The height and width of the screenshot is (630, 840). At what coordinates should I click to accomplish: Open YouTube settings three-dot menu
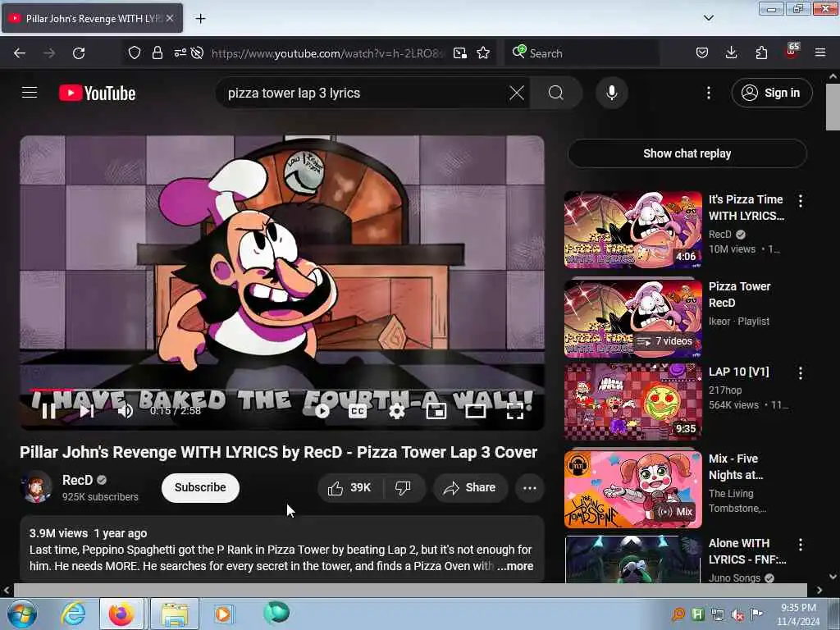pos(708,93)
